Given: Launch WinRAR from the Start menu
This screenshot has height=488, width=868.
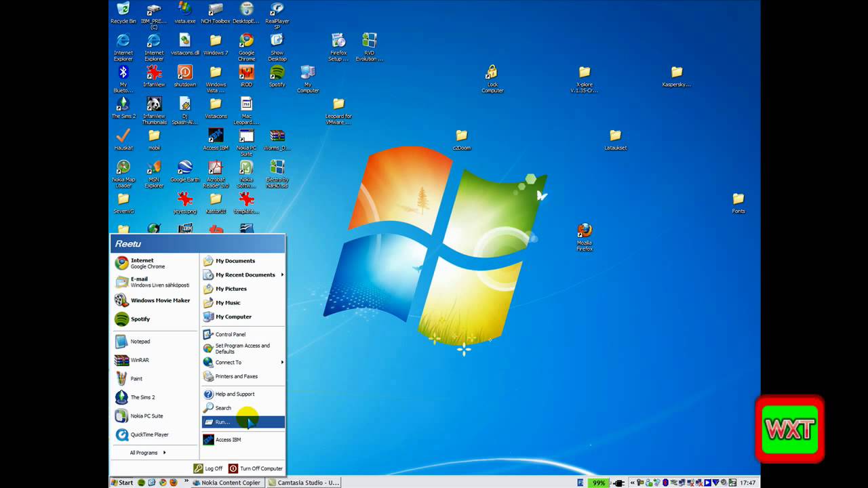Looking at the screenshot, I should (x=155, y=361).
